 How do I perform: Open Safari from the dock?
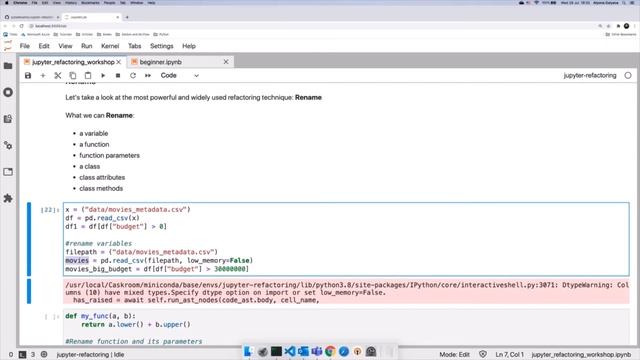pyautogui.click(x=344, y=351)
